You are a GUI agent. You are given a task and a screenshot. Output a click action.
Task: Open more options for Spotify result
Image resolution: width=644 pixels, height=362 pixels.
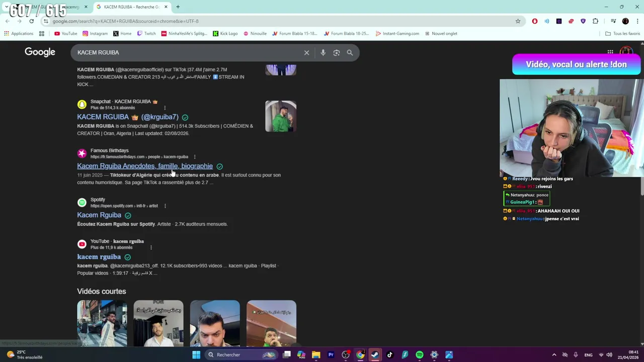click(x=165, y=206)
